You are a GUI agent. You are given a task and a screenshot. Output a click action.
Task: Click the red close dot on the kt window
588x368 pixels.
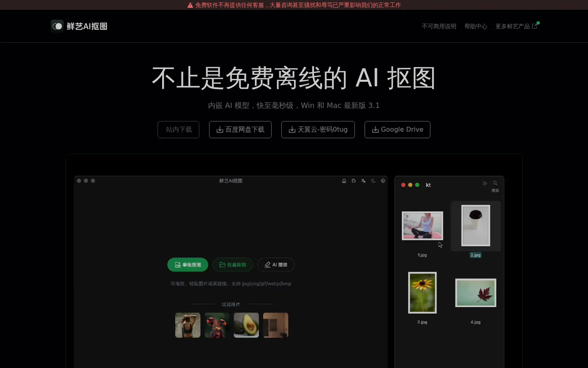[403, 185]
